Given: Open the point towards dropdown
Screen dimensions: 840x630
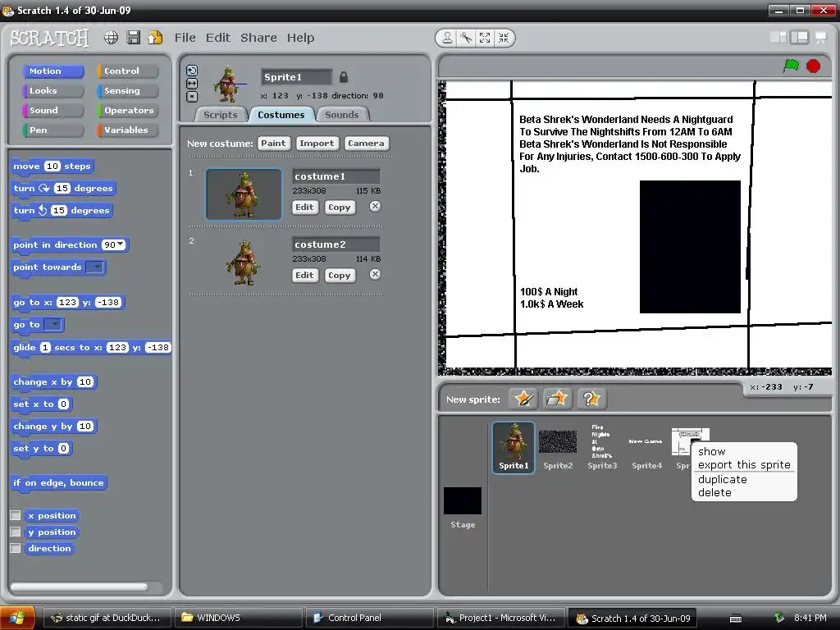Looking at the screenshot, I should coord(95,267).
